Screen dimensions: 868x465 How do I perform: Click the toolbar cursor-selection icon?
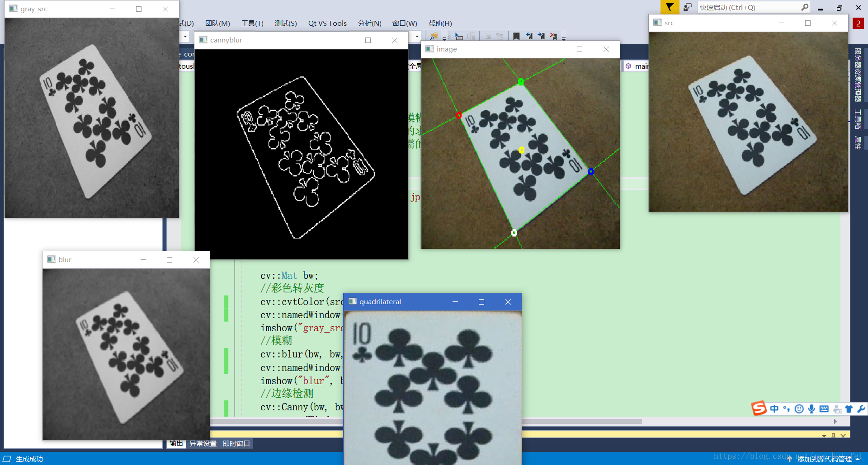pyautogui.click(x=459, y=37)
